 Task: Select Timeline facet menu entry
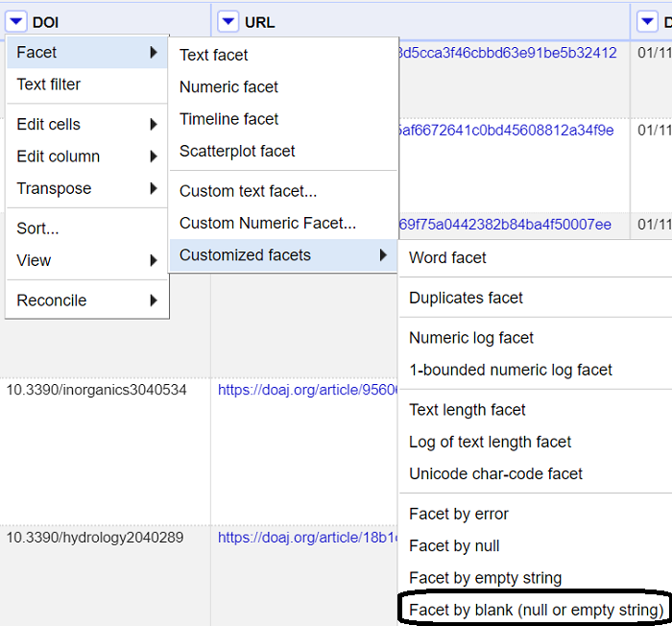[x=228, y=119]
